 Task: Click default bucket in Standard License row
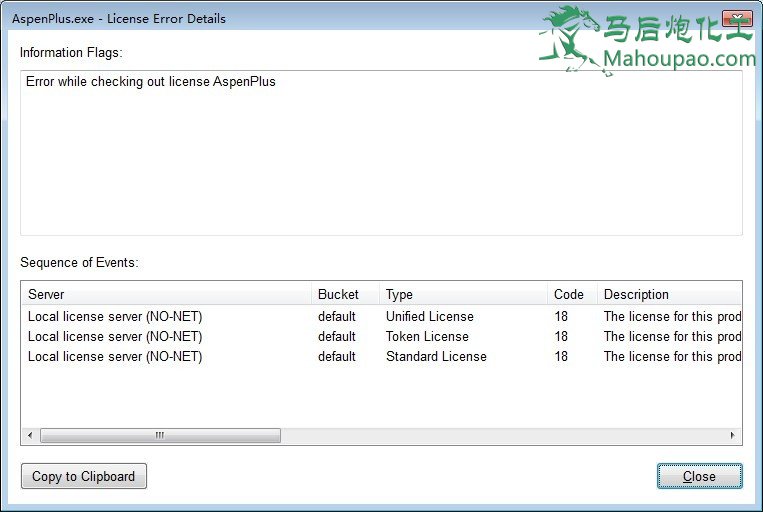tap(337, 356)
